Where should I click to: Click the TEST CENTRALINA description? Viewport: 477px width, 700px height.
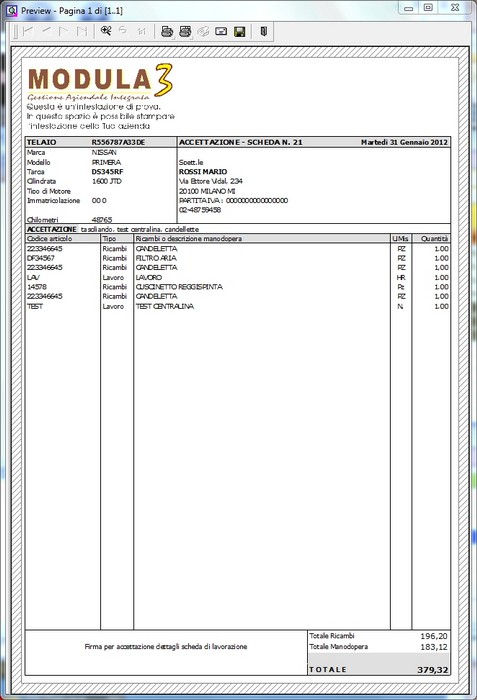click(165, 306)
